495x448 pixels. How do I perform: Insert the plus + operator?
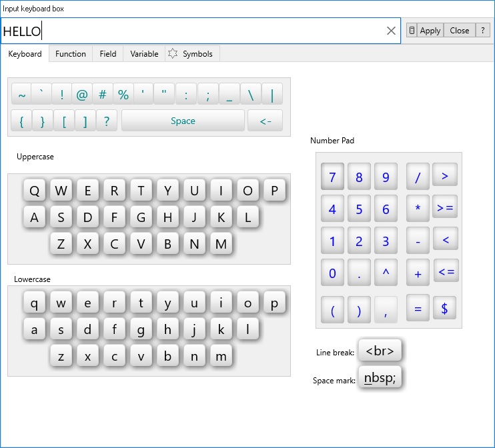point(418,273)
